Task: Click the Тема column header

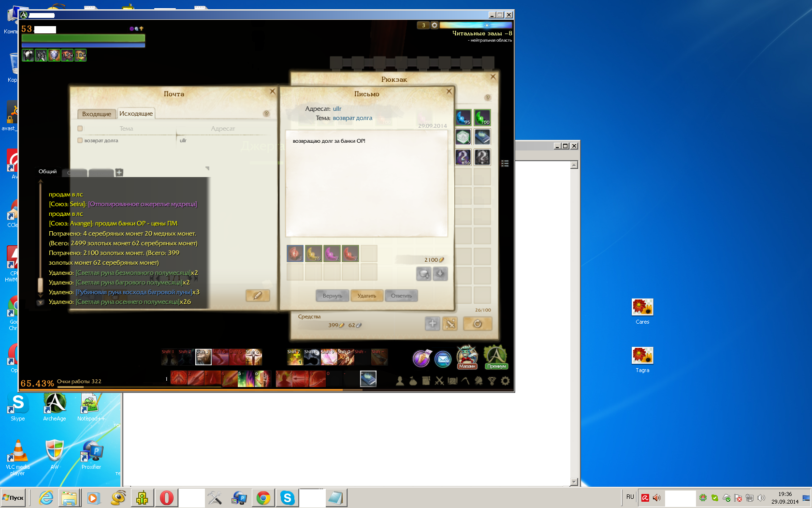Action: click(126, 128)
